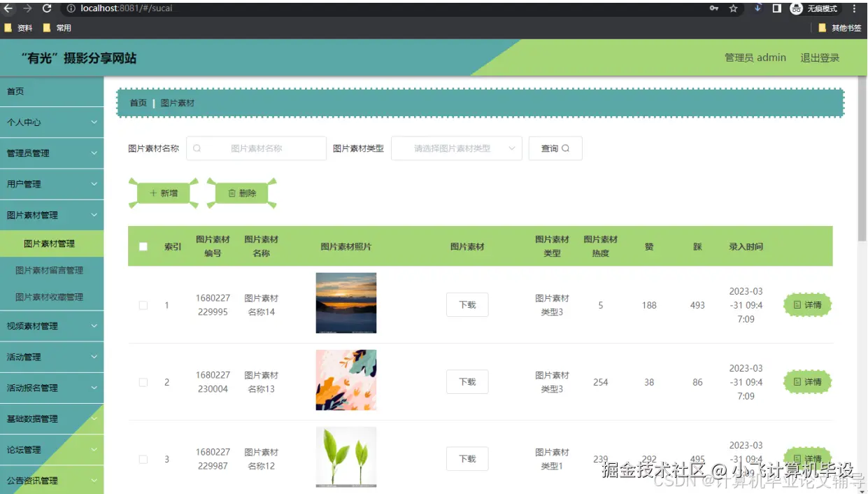Click the magnifier icon in the name search field

coord(197,148)
